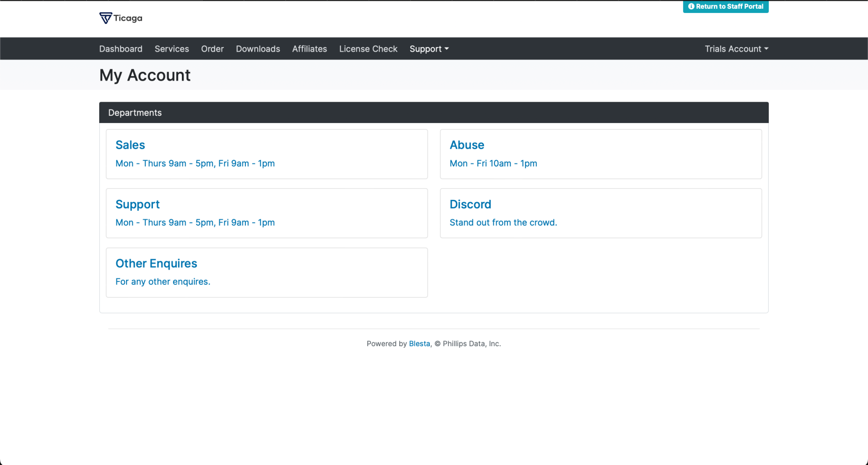This screenshot has height=465, width=868.
Task: Open the Dashboard menu item
Action: pyautogui.click(x=121, y=49)
